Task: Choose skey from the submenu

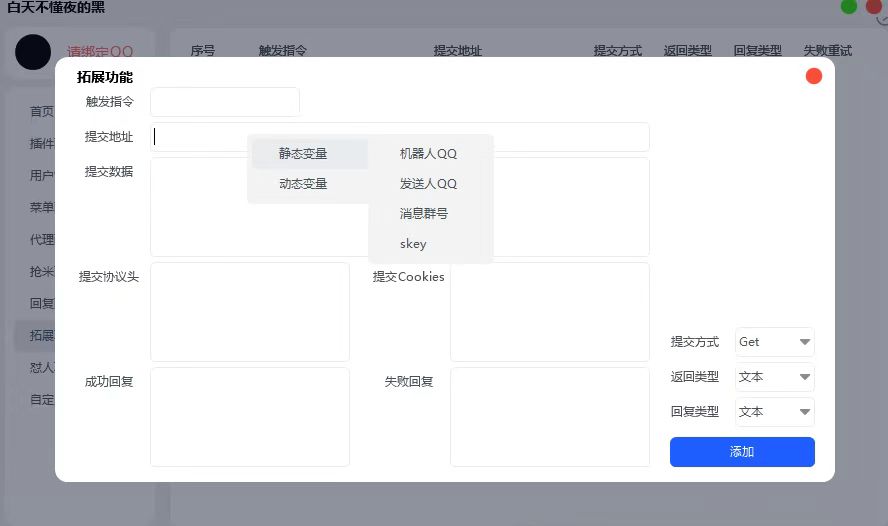Action: (413, 244)
